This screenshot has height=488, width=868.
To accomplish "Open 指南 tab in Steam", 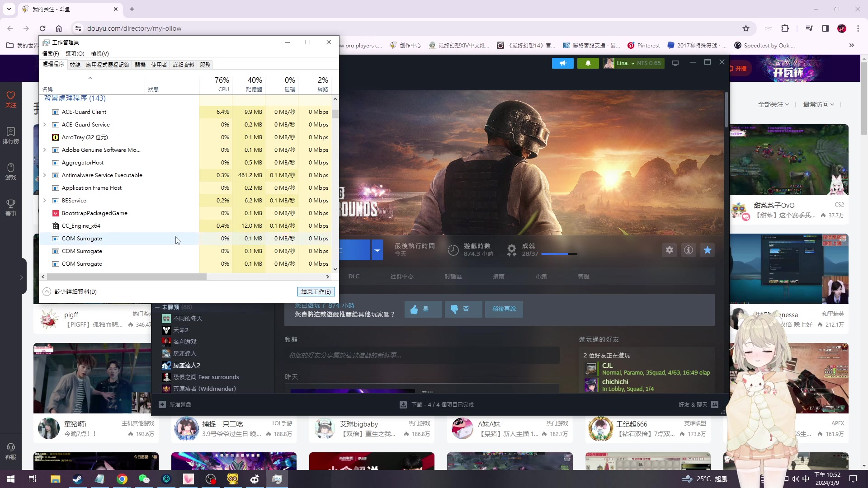I will (499, 277).
